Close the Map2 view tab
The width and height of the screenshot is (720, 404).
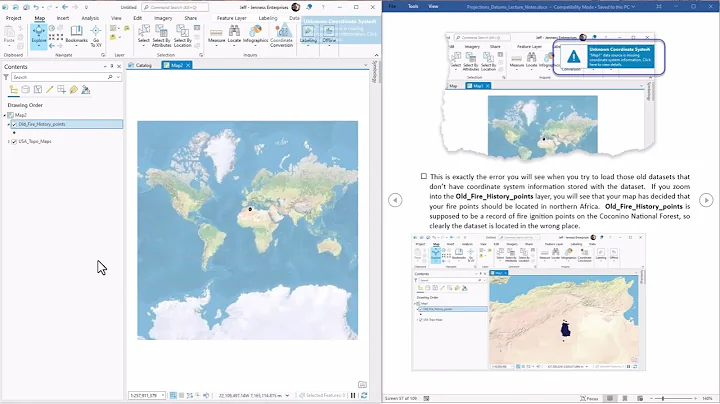188,65
